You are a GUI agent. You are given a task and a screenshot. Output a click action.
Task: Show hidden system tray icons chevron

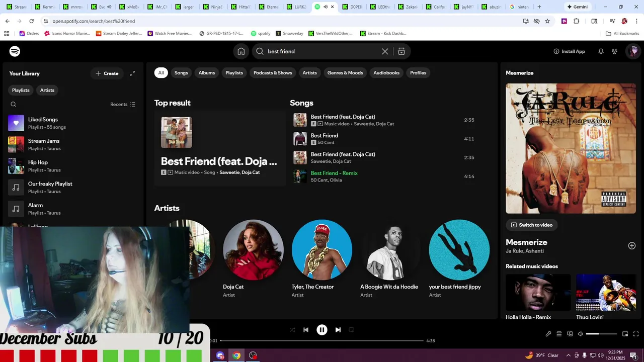pos(568,355)
